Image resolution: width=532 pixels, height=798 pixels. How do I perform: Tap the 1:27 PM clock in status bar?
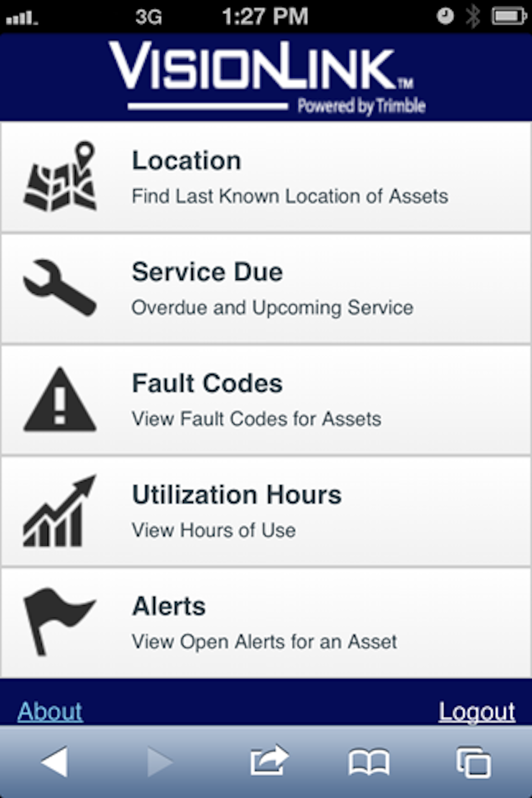265,17
